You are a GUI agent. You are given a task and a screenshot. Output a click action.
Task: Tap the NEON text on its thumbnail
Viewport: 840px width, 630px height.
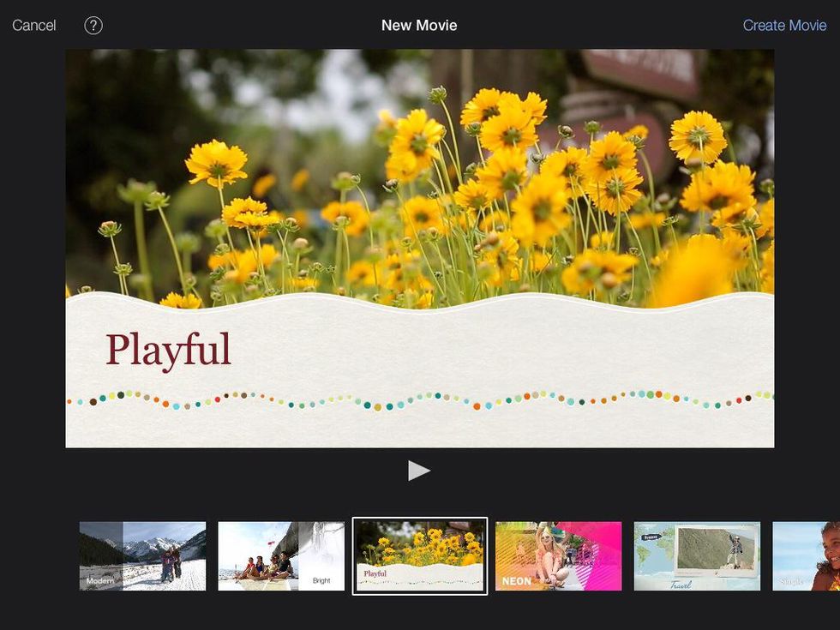click(516, 581)
